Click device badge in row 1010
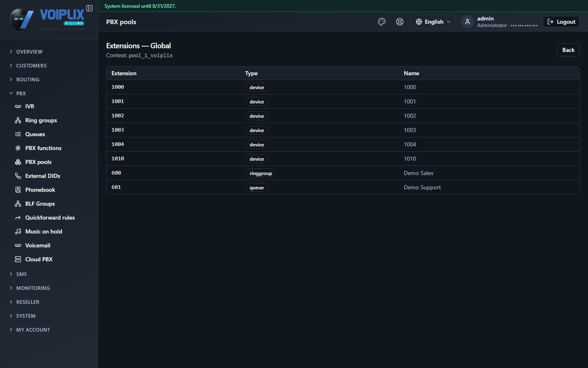 coord(256,159)
